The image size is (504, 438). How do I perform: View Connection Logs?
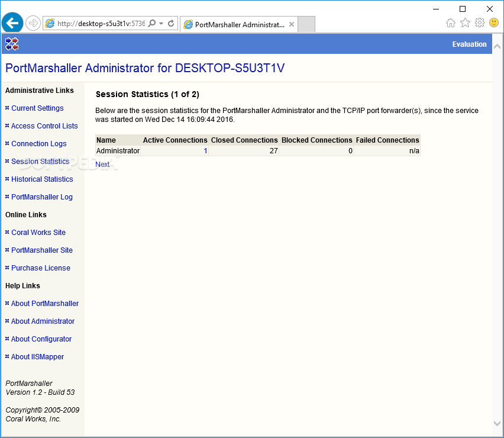(39, 143)
